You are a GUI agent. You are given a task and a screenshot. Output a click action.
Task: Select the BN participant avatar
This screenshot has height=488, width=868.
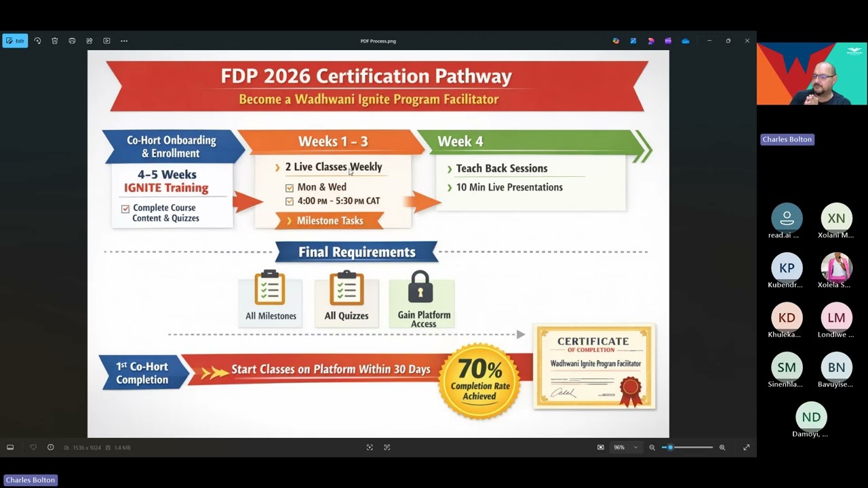[x=836, y=367]
